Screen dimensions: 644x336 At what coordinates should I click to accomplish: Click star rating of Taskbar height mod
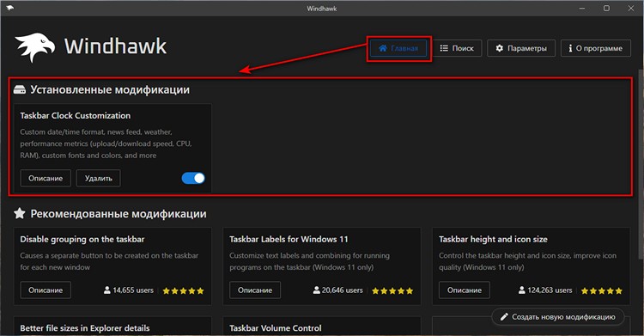(x=602, y=290)
